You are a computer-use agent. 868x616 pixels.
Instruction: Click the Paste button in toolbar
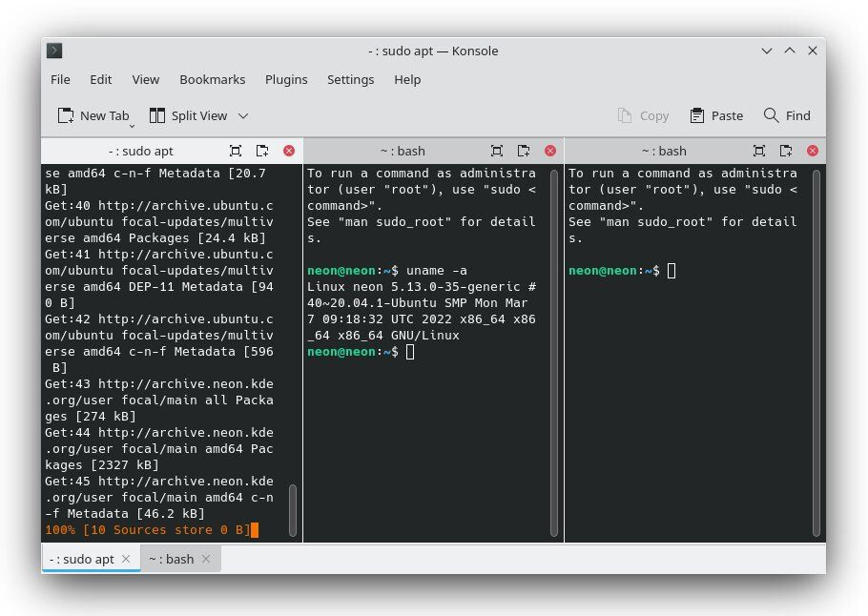tap(715, 115)
